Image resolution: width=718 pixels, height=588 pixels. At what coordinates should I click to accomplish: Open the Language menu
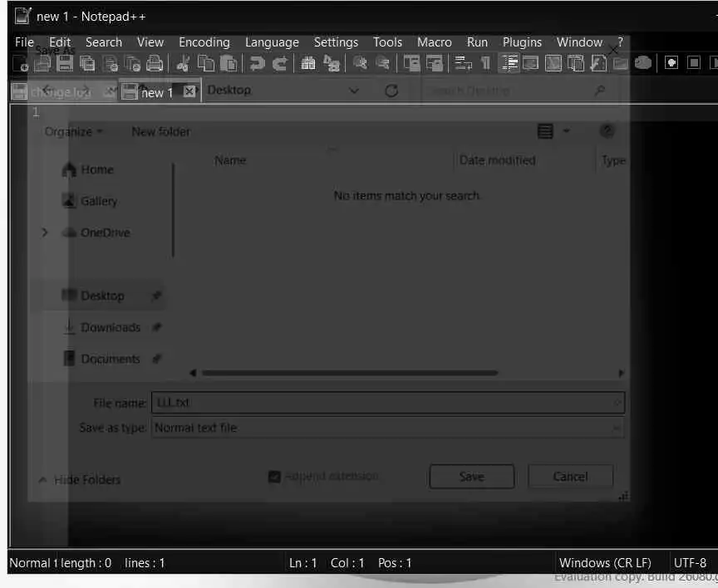272,42
